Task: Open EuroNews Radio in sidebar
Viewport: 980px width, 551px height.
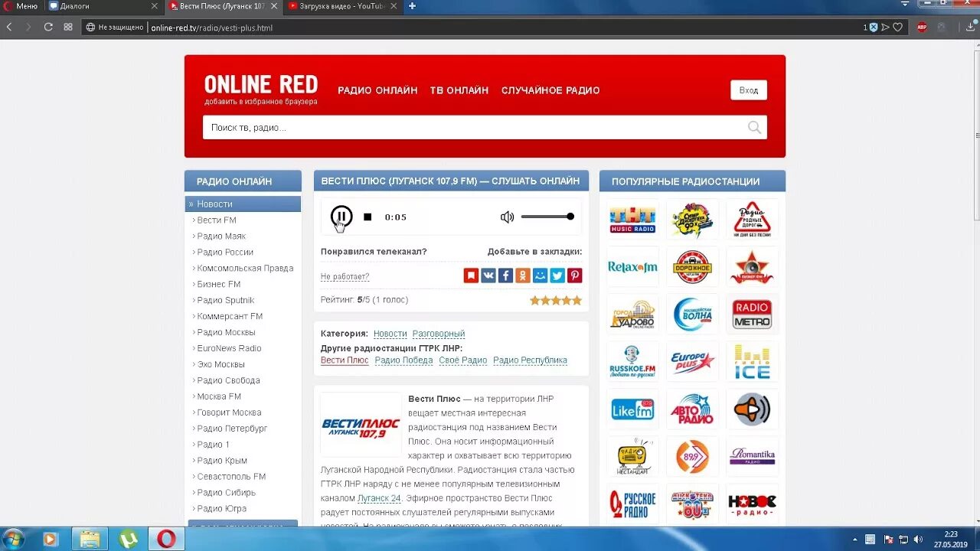Action: coord(229,348)
